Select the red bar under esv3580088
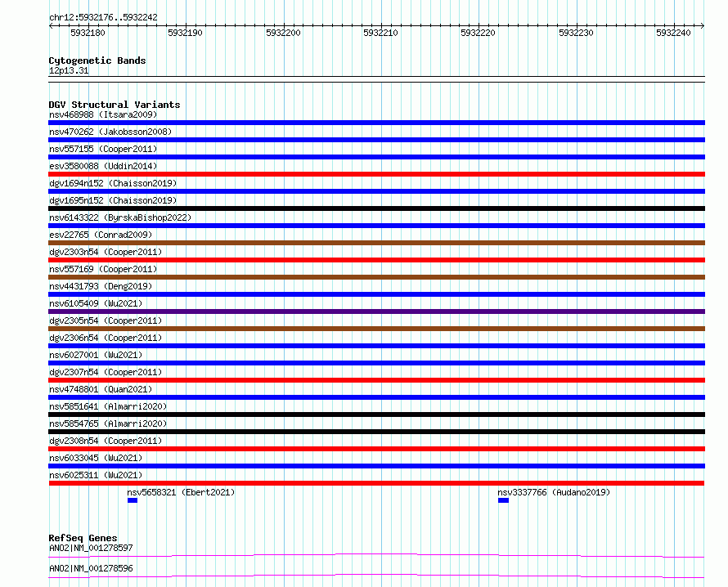Screen dimensions: 728x587 point(376,174)
